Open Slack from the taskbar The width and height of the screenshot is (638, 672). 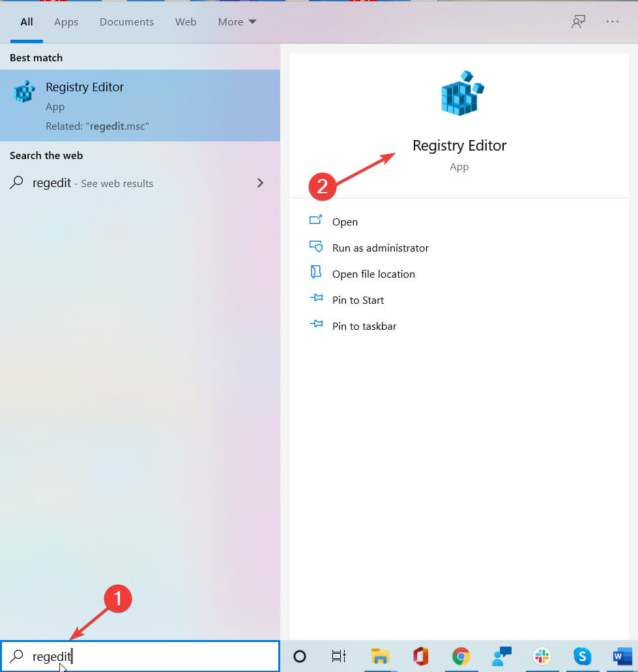(542, 656)
